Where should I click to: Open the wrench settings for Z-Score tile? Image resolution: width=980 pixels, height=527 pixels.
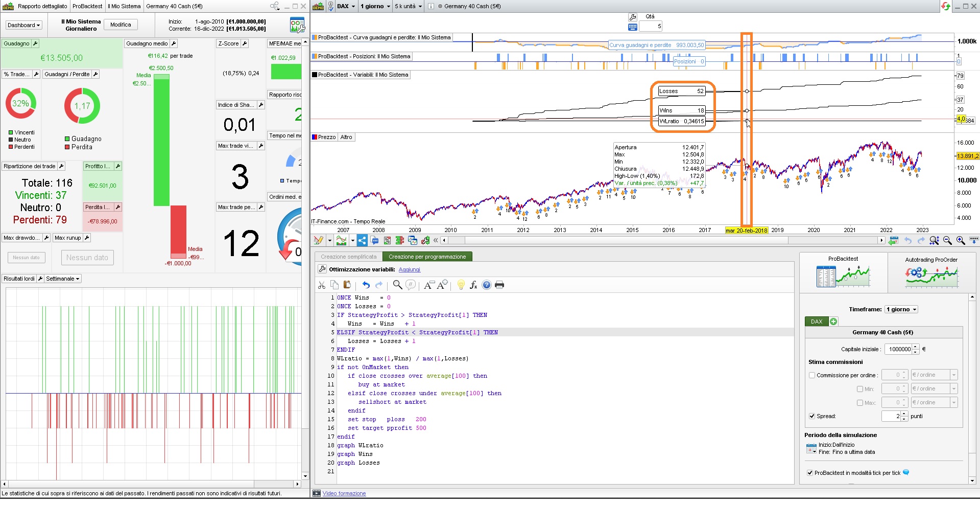(x=245, y=43)
